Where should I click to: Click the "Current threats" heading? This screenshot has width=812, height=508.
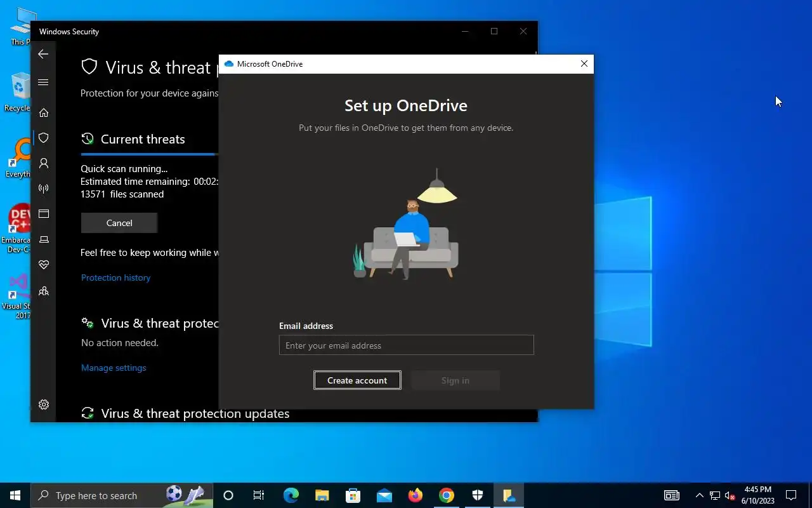pos(143,139)
